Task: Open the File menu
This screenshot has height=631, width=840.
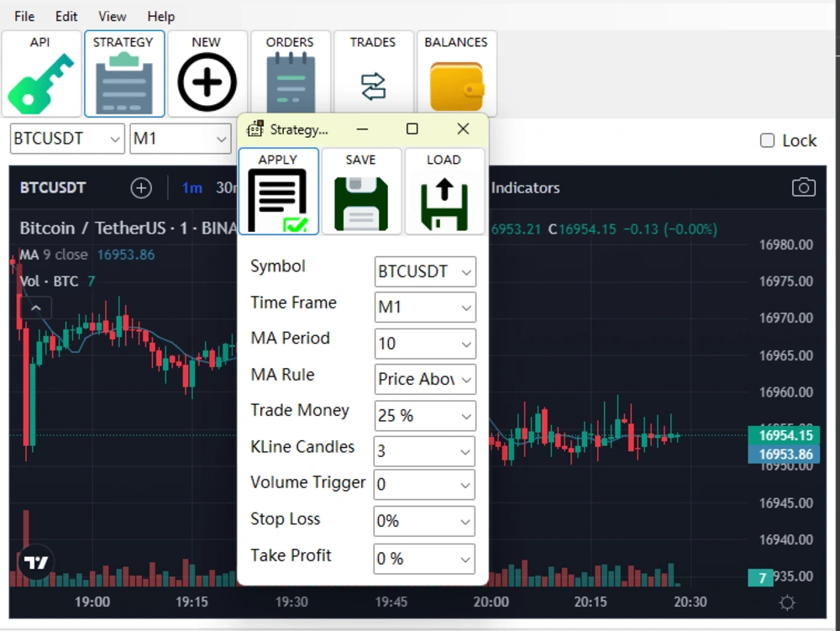Action: click(x=24, y=17)
